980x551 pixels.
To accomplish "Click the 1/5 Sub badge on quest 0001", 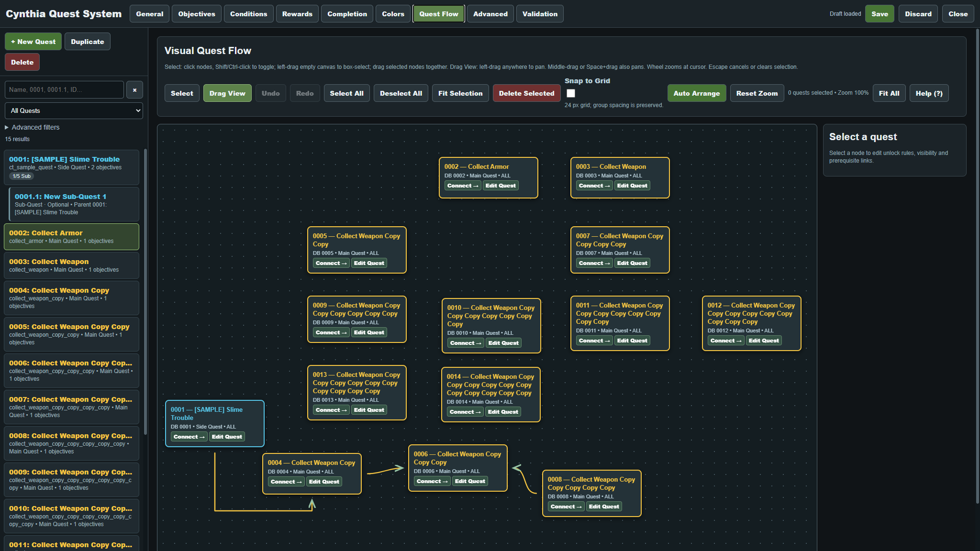I will [22, 176].
